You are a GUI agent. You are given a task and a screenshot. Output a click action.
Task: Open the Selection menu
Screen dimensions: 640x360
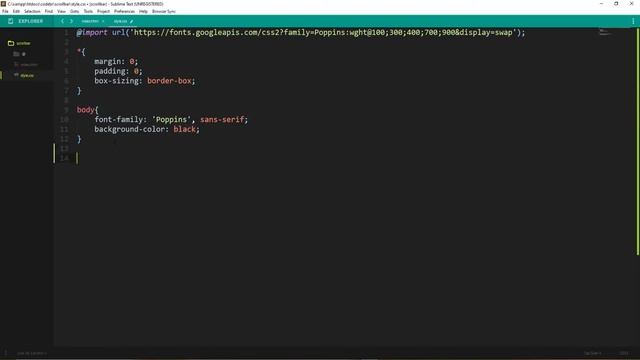pos(32,11)
